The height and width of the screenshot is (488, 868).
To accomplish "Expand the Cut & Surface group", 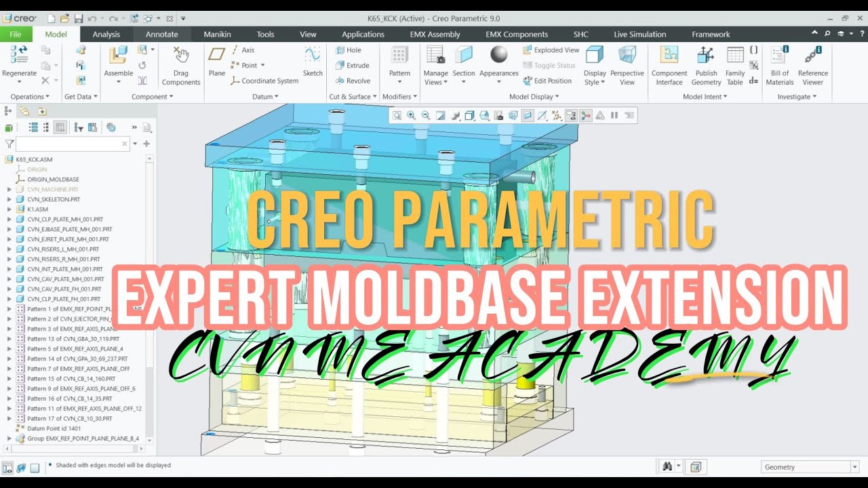I will coord(354,97).
